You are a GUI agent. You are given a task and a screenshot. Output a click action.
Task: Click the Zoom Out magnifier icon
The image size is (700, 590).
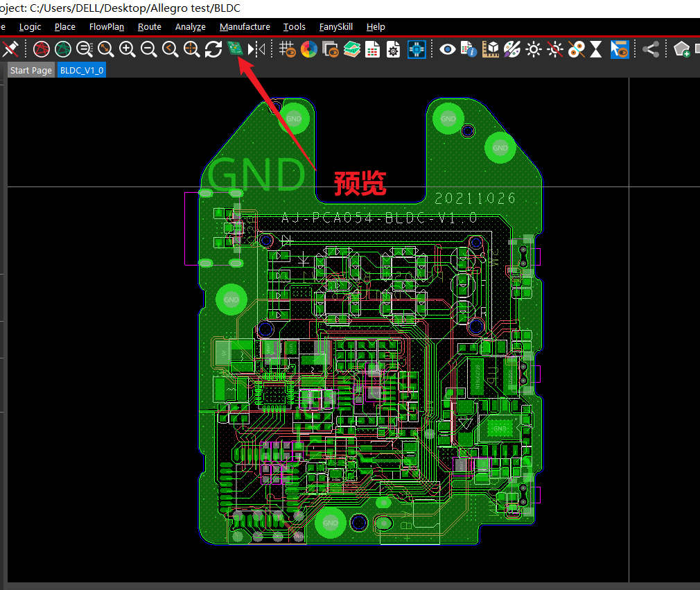click(148, 49)
